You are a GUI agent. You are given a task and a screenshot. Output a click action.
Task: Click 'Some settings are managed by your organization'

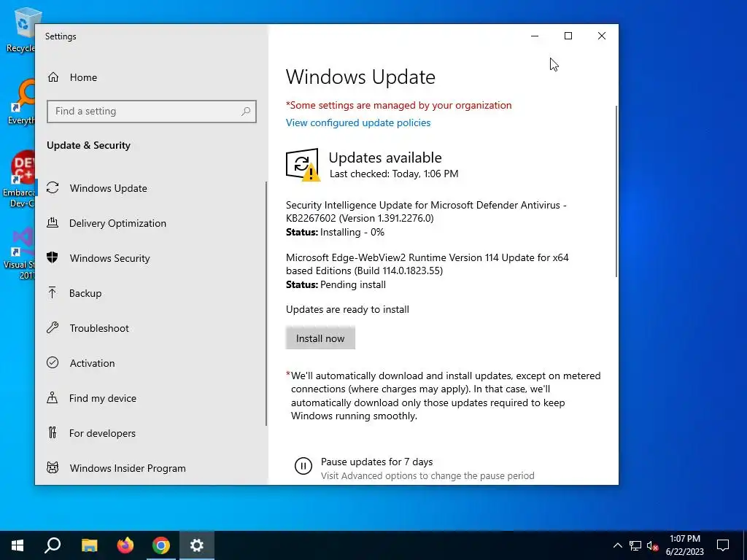tap(399, 105)
